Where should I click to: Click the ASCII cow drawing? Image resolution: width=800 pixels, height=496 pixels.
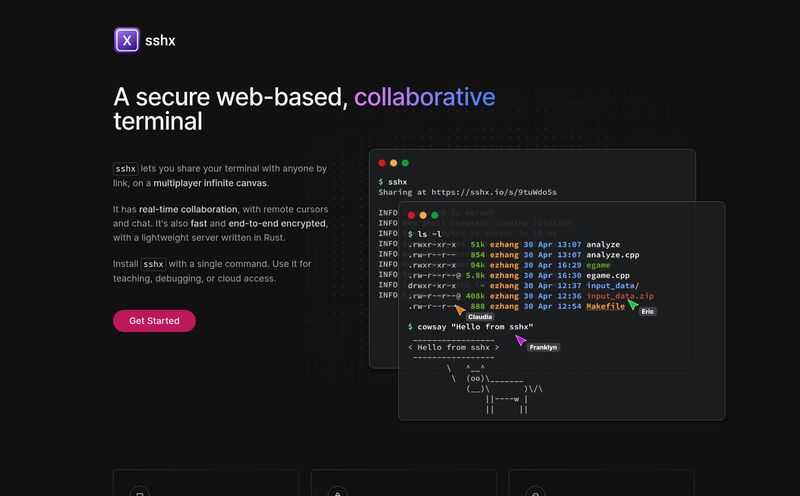(x=494, y=388)
